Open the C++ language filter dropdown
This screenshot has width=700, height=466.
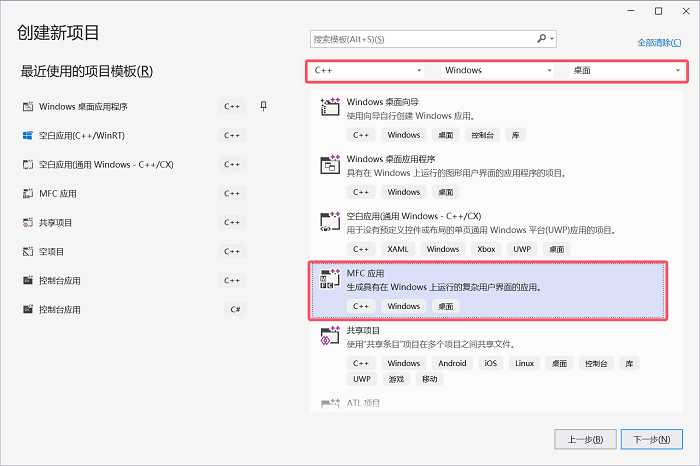pyautogui.click(x=367, y=71)
